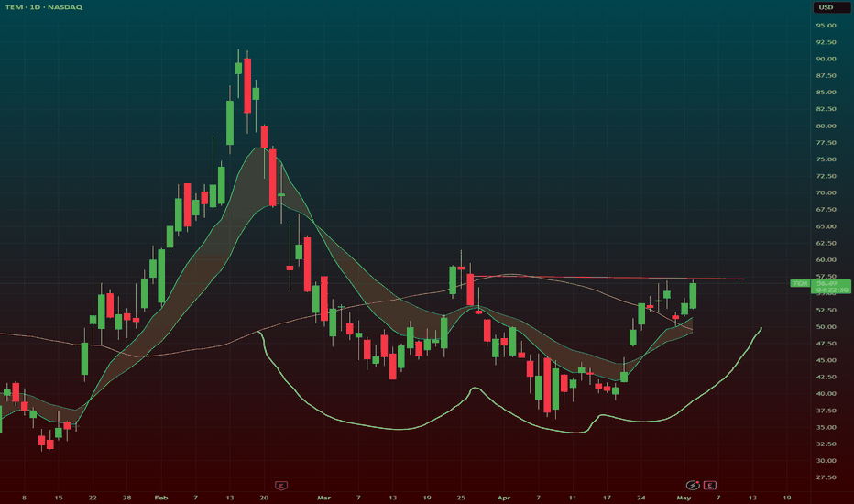Click the 15 date label on time axis
The width and height of the screenshot is (854, 504).
[x=59, y=498]
